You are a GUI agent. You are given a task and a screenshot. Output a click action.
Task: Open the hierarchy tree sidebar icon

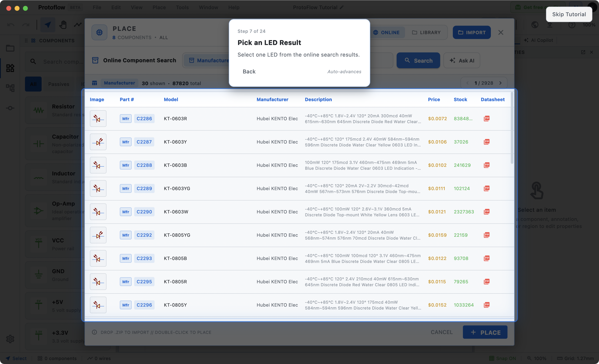click(x=10, y=88)
